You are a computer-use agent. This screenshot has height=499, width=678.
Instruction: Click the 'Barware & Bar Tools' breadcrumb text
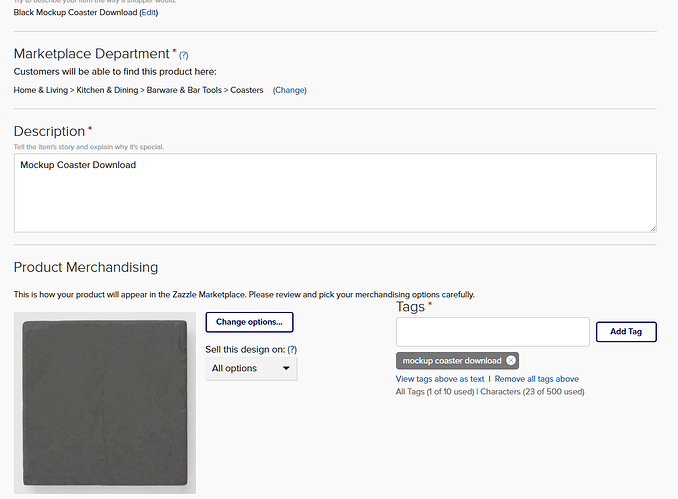click(184, 90)
